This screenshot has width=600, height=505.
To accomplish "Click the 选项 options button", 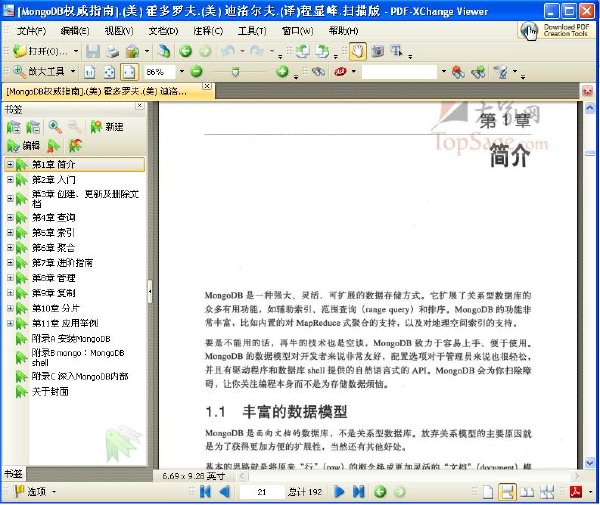I will [x=36, y=492].
